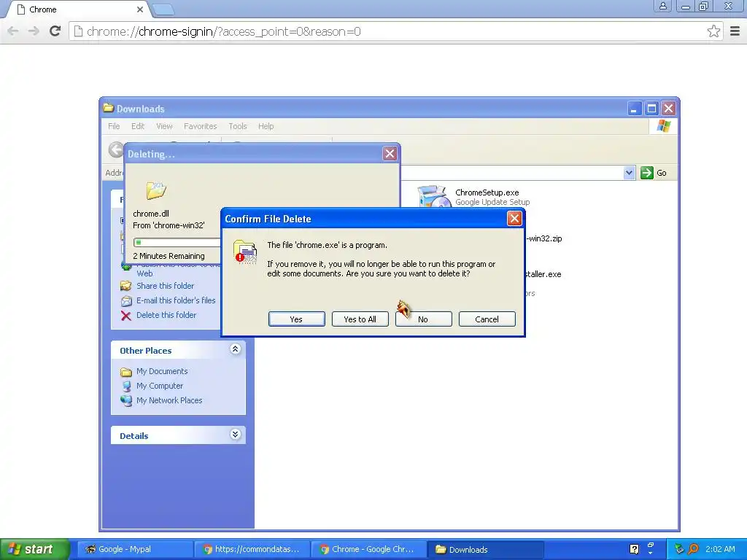
Task: Click the Downloads window title bar folder icon
Action: coord(109,108)
